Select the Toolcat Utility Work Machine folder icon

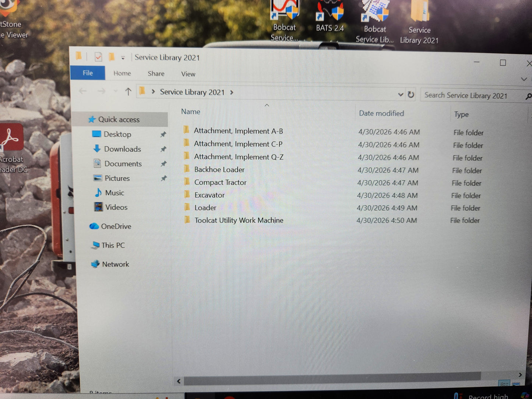coord(187,220)
